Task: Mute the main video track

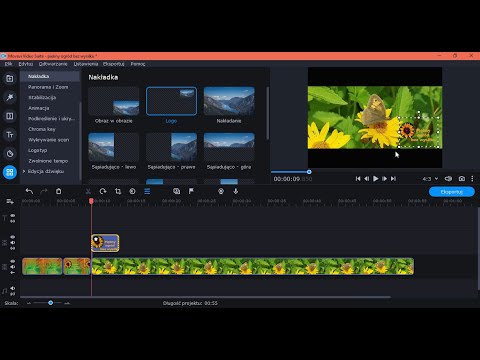Action: tap(13, 267)
